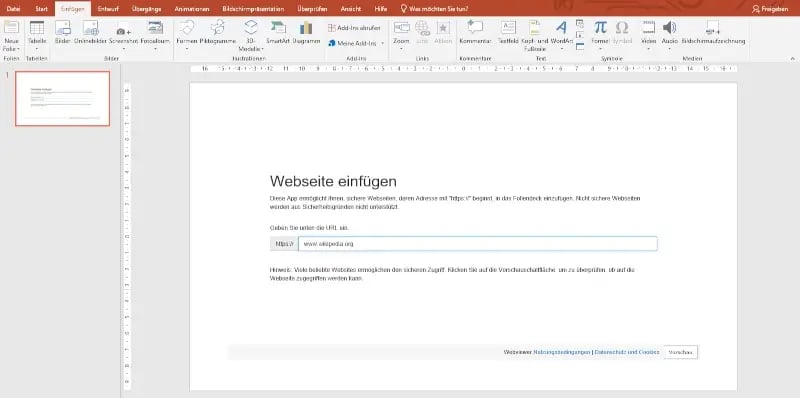This screenshot has width=800, height=398.
Task: Click the Zoom links icon
Action: 402,28
